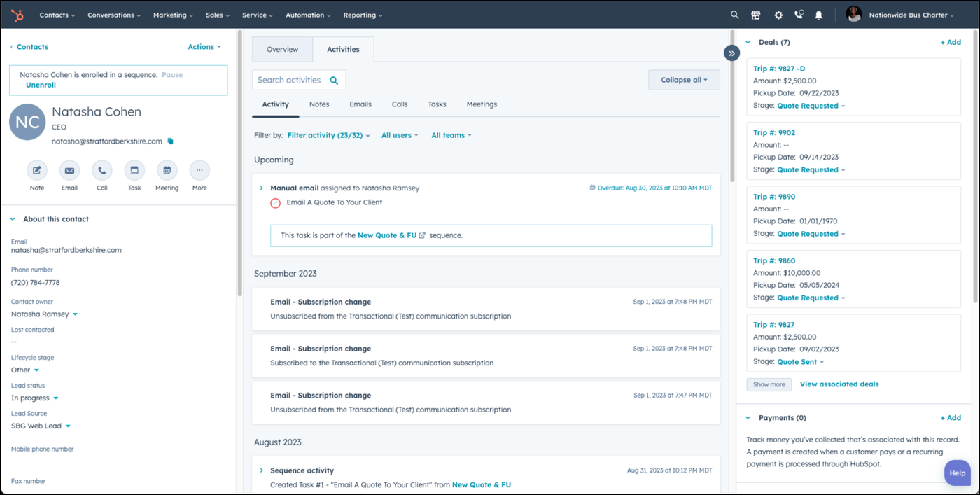
Task: Open the Filter activity (23/32) dropdown
Action: (328, 135)
